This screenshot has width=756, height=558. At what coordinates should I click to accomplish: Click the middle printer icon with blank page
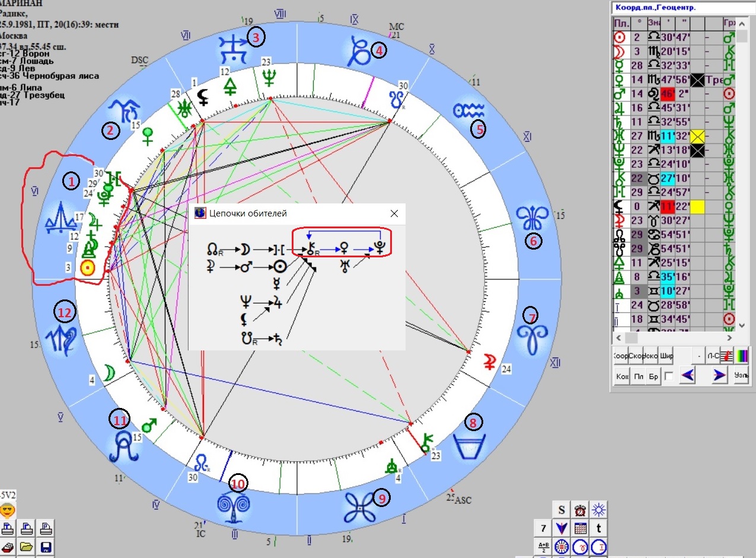pyautogui.click(x=27, y=528)
